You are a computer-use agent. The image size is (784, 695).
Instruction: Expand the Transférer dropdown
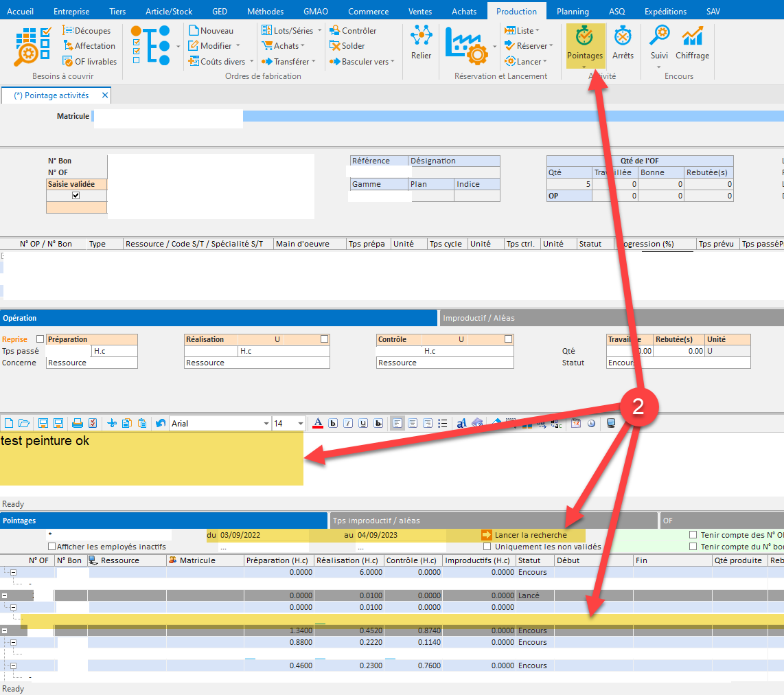click(x=314, y=62)
